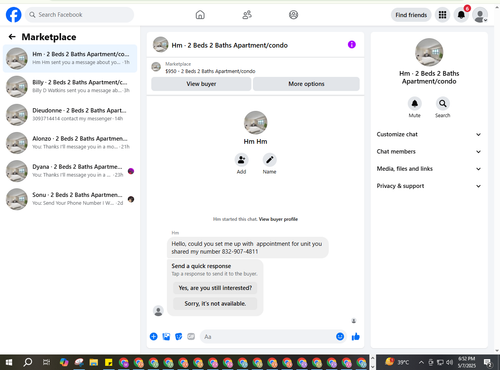
Task: Expand Customize chat section
Action: tap(429, 134)
